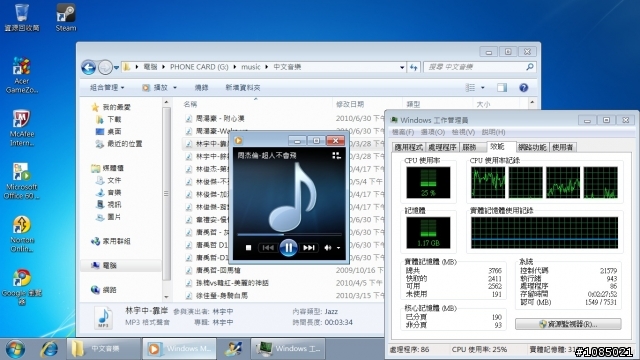Select file 周湯豪 - 附心漢
The width and height of the screenshot is (640, 360).
220,118
